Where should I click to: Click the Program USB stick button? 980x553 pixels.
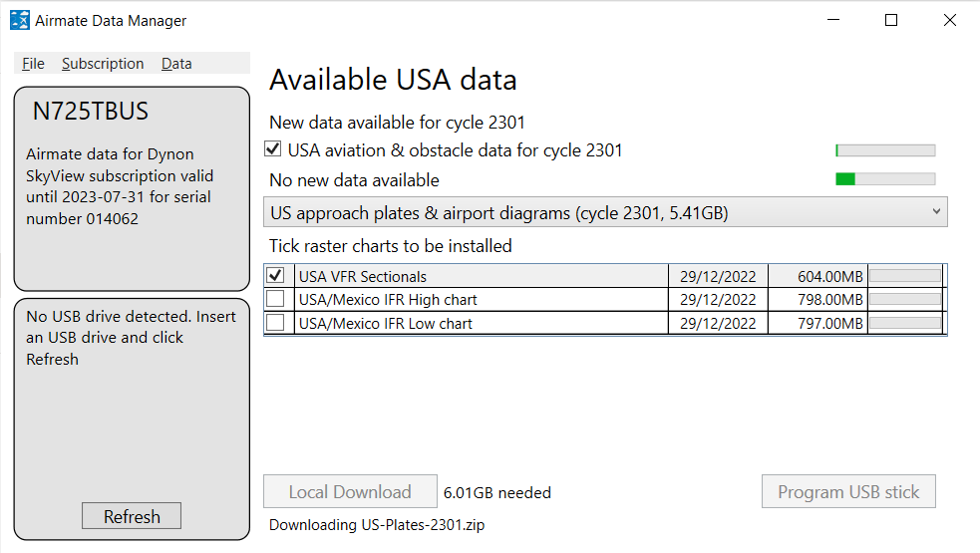pyautogui.click(x=848, y=492)
